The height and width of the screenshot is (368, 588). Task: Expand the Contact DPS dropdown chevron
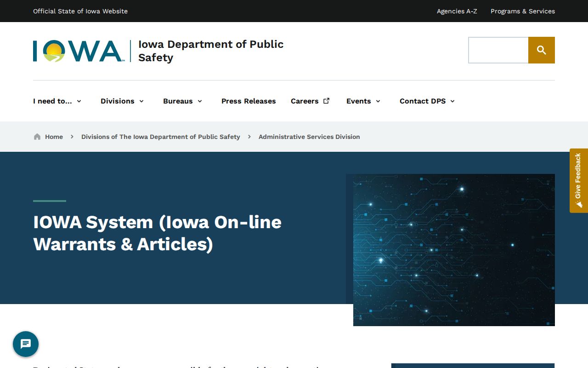coord(452,101)
